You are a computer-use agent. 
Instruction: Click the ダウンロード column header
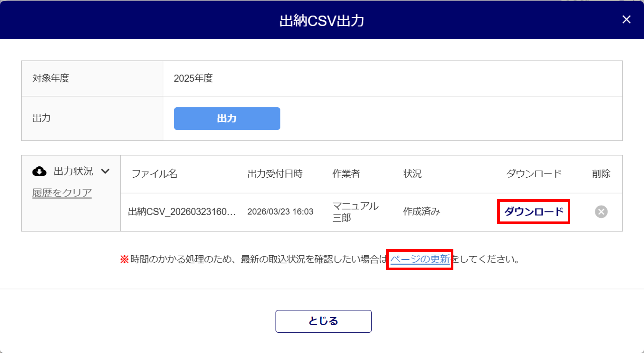(534, 174)
